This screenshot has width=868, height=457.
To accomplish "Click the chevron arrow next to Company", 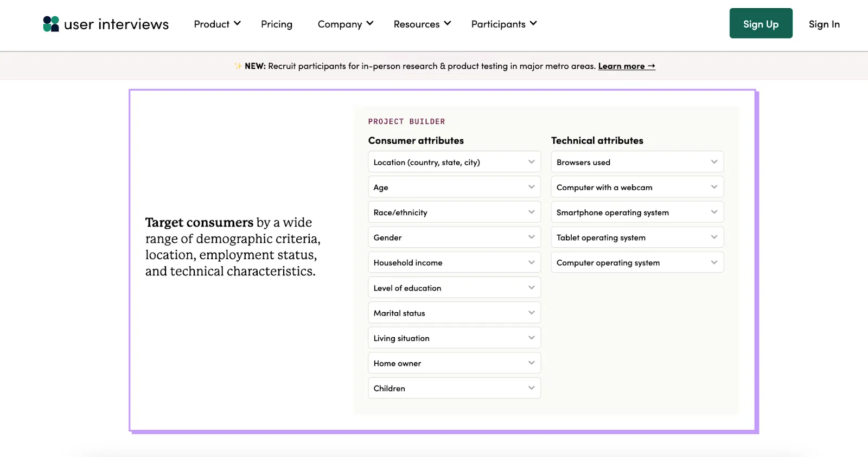I will [370, 23].
